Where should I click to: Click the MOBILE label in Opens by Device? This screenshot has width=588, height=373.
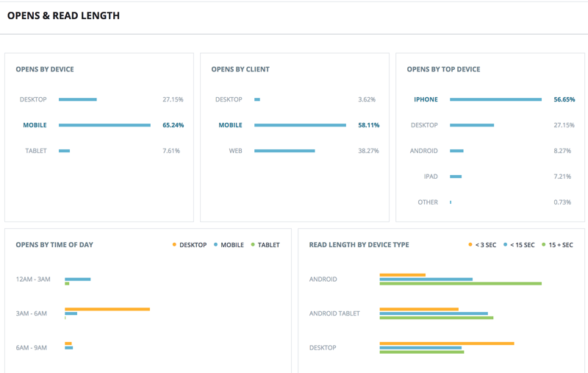tap(35, 125)
